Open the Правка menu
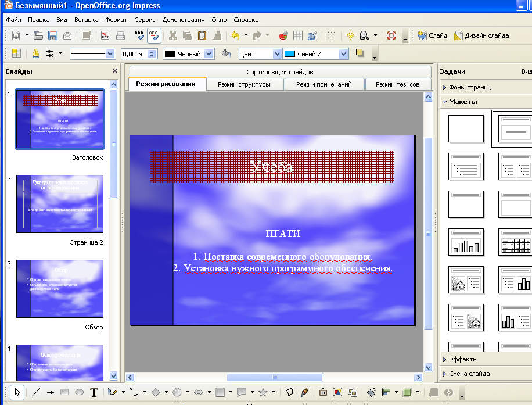Viewport: 532px width, 405px height. 39,20
